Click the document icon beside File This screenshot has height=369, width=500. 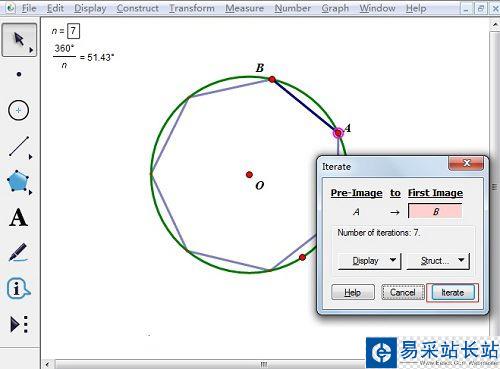(x=10, y=8)
